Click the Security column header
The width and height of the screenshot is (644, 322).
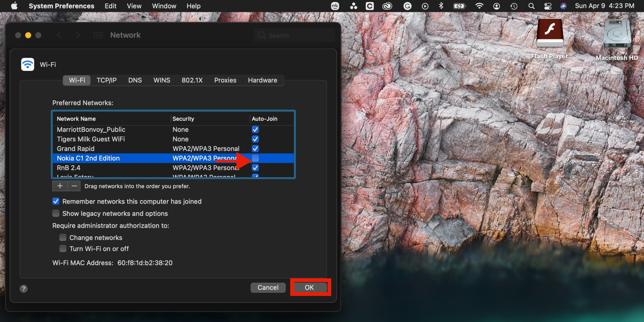[x=210, y=119]
